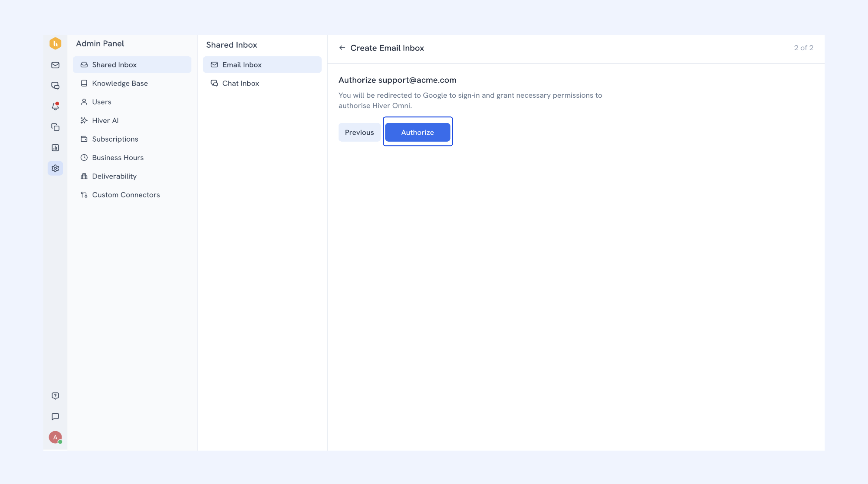Open the feedback chat bubble icon
This screenshot has height=484, width=868.
tap(55, 416)
